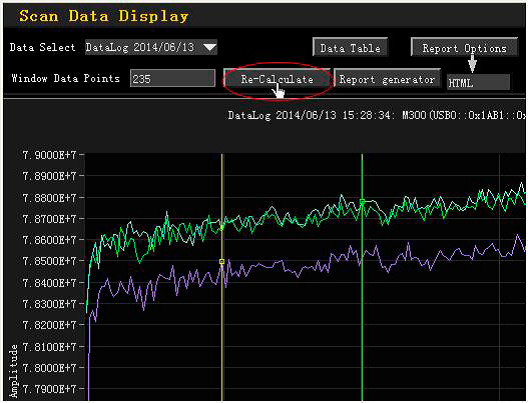
Task: Click the green vertical cursor line
Action: pos(362,303)
